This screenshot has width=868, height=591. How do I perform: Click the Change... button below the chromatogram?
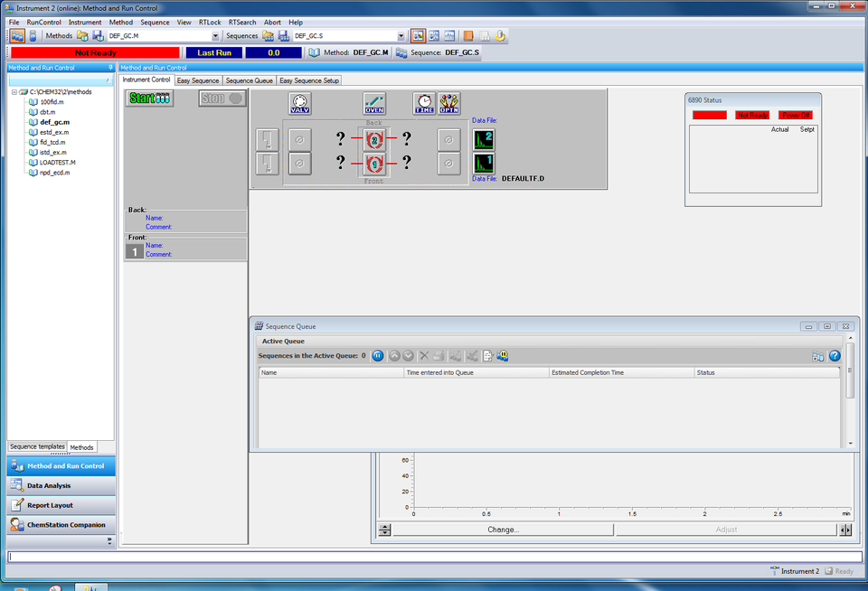(x=505, y=529)
